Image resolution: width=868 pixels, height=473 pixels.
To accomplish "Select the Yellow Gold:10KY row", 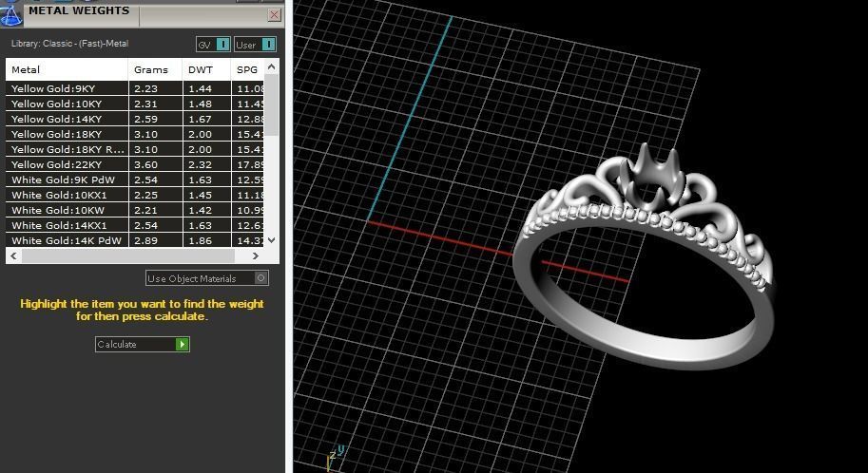I will 134,104.
